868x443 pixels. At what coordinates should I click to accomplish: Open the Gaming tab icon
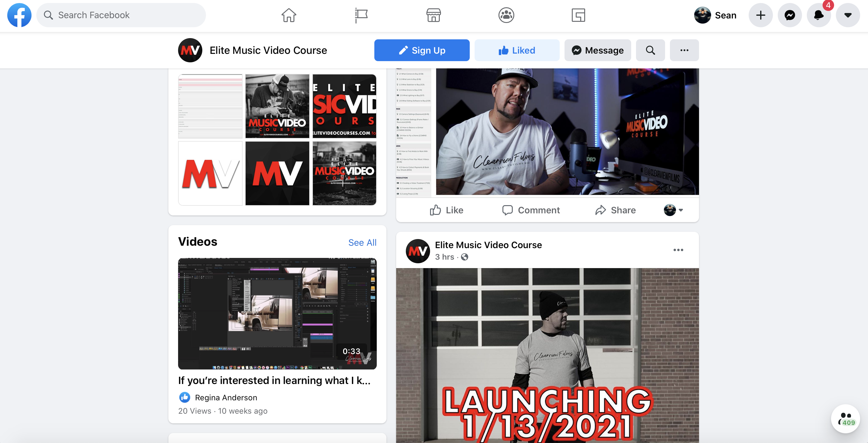(578, 15)
